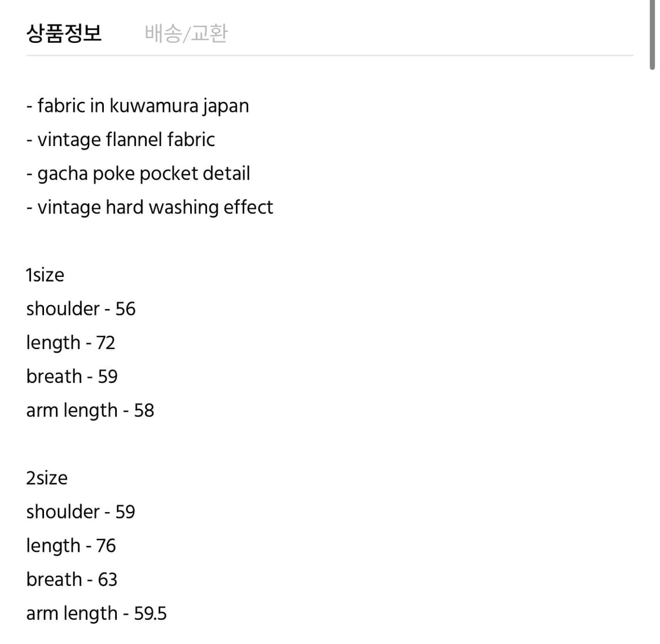This screenshot has height=644, width=660.
Task: Select the '2size' heading
Action: tap(46, 477)
